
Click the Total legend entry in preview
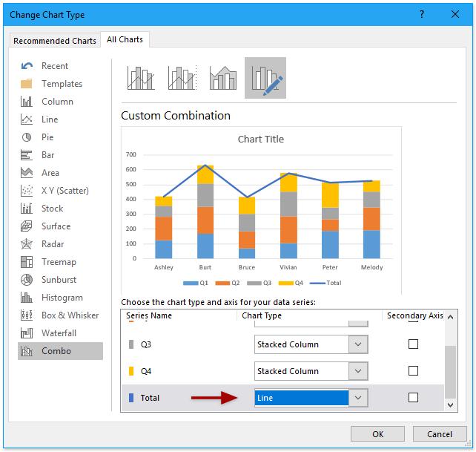[325, 283]
